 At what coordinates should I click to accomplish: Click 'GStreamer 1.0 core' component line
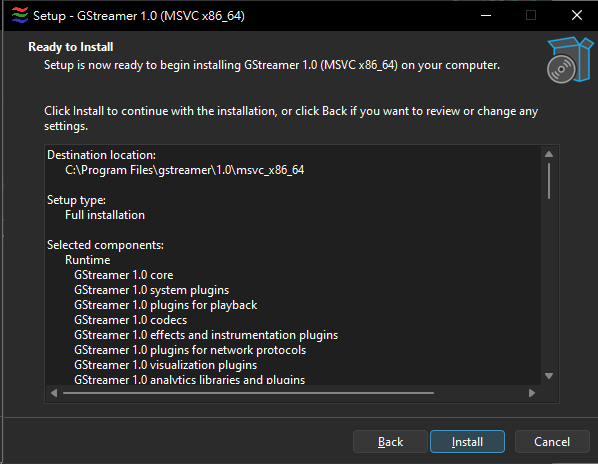point(124,275)
